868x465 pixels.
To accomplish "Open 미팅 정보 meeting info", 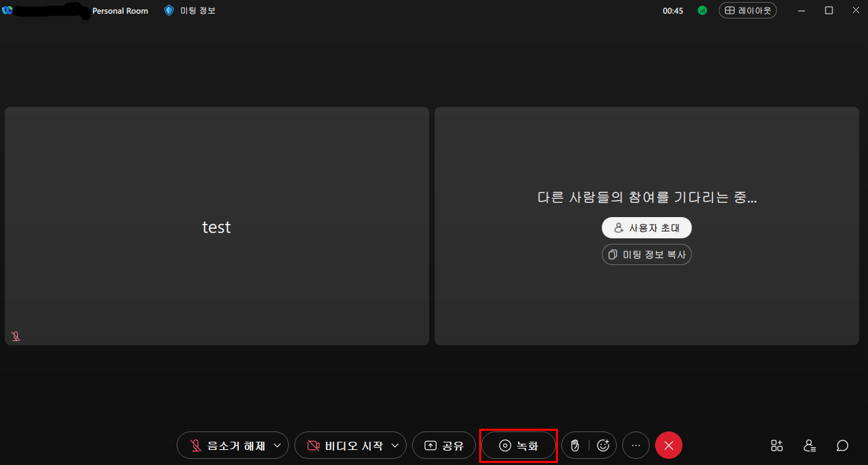I will tap(190, 10).
